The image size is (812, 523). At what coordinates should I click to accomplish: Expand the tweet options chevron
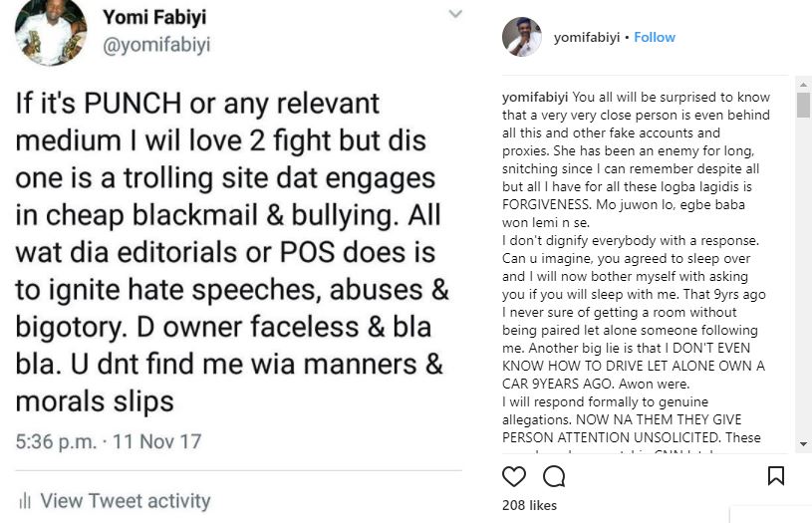pos(455,14)
